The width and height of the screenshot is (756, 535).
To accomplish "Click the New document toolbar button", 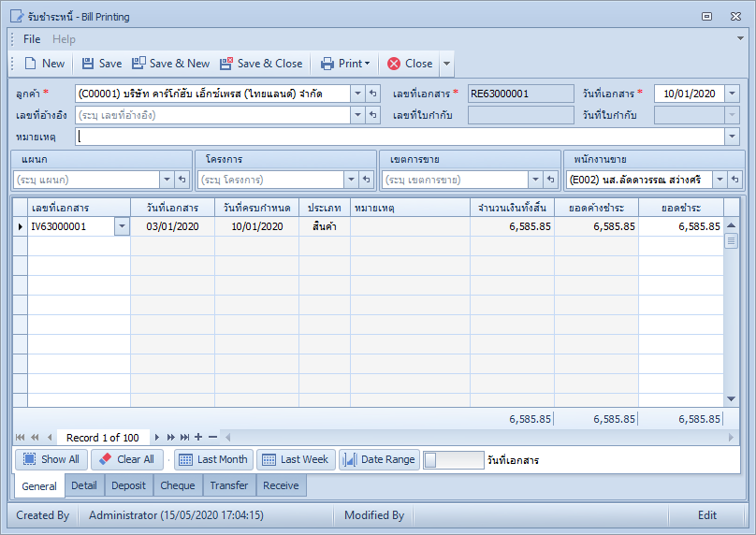I will 44,64.
